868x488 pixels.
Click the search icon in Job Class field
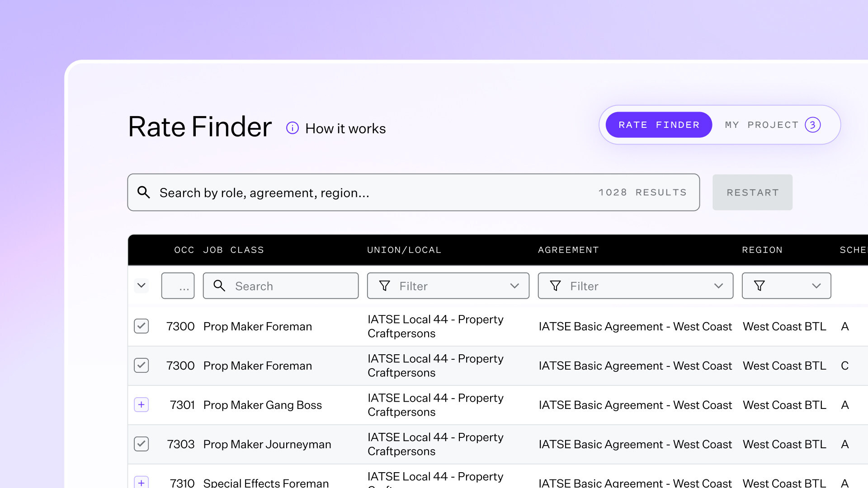[219, 286]
